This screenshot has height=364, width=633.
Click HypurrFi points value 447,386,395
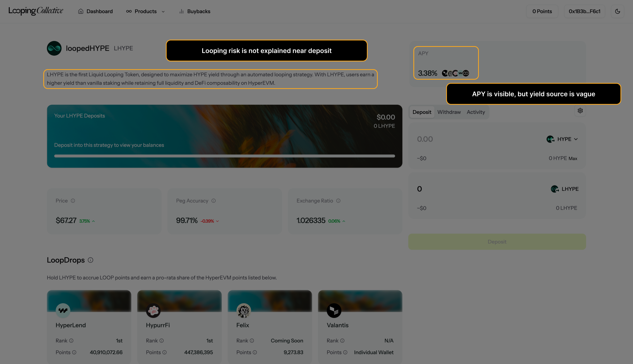[x=199, y=352]
